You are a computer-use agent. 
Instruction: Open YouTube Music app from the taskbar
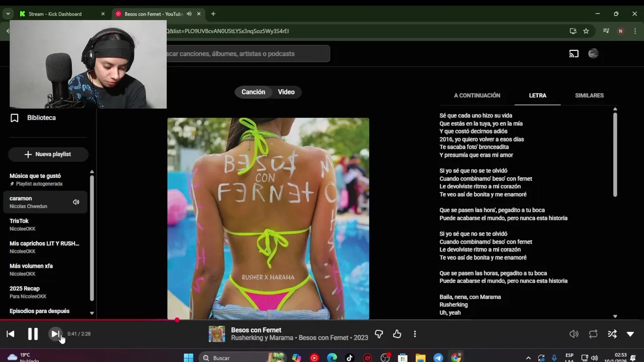click(314, 358)
